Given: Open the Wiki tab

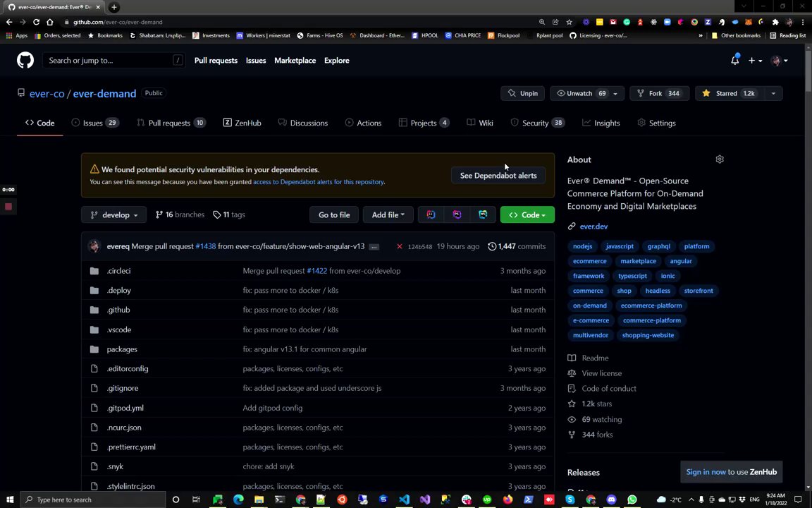Looking at the screenshot, I should pos(479,123).
